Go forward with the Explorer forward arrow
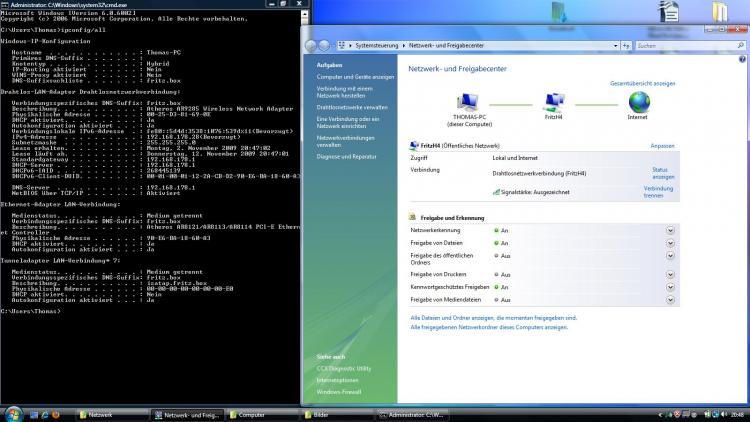750x422 pixels. point(324,45)
